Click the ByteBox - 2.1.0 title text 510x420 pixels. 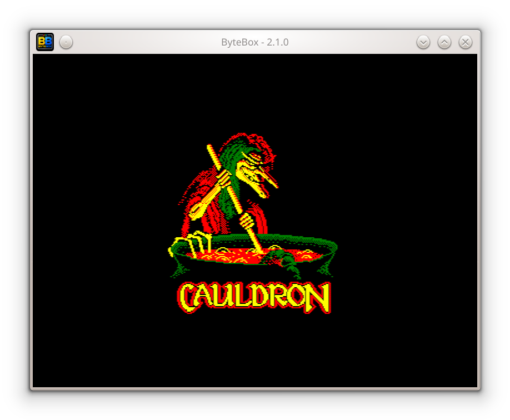click(x=254, y=42)
